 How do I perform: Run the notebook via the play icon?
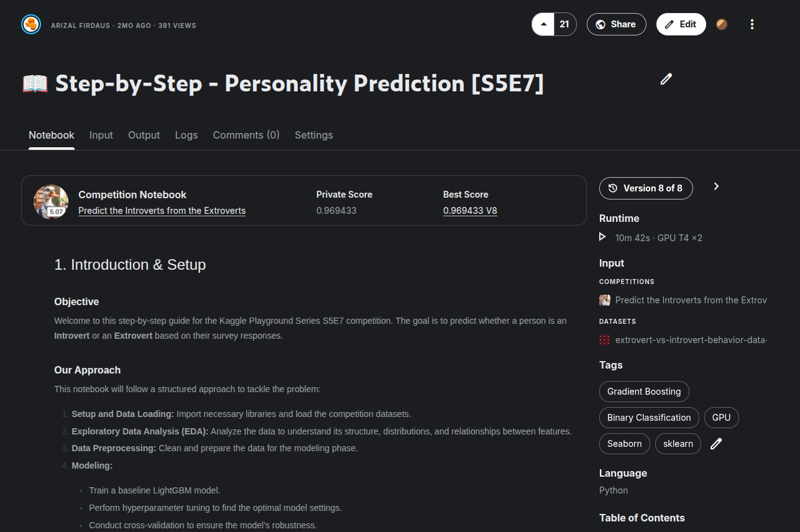602,237
